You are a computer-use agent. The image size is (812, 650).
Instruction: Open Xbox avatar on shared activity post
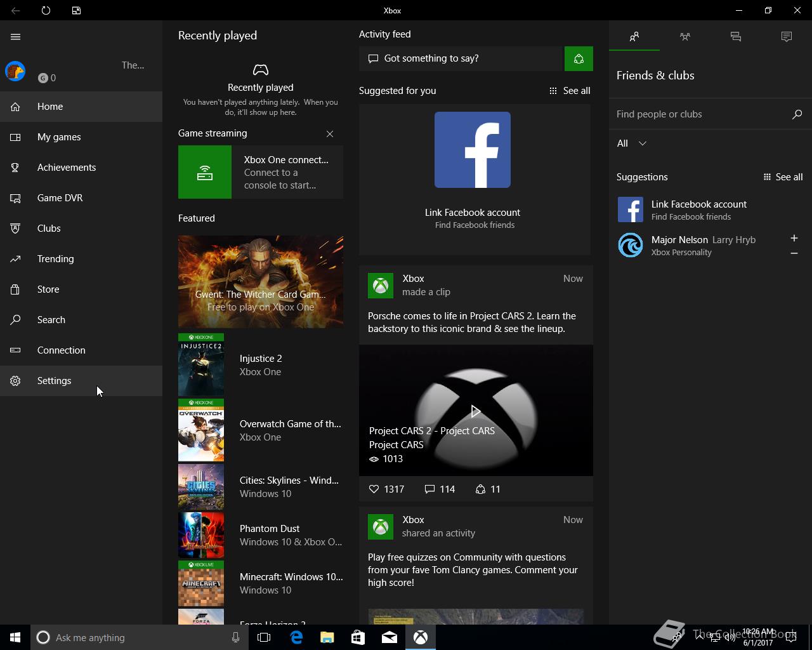(381, 527)
